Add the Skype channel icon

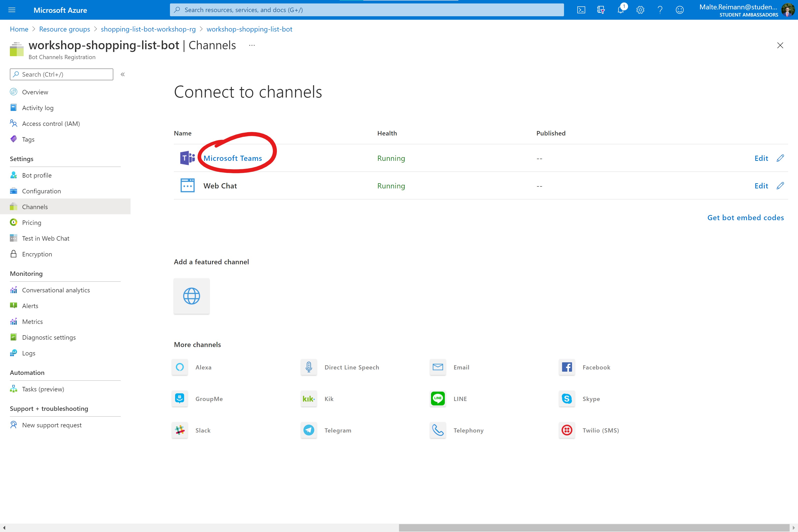pyautogui.click(x=567, y=399)
